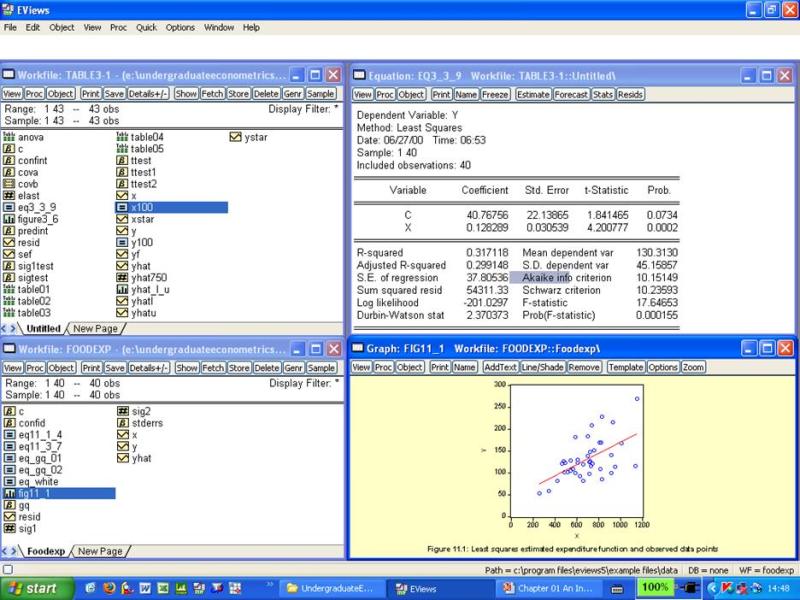
Task: Launch Word from the quick launch bar
Action: pos(145,588)
